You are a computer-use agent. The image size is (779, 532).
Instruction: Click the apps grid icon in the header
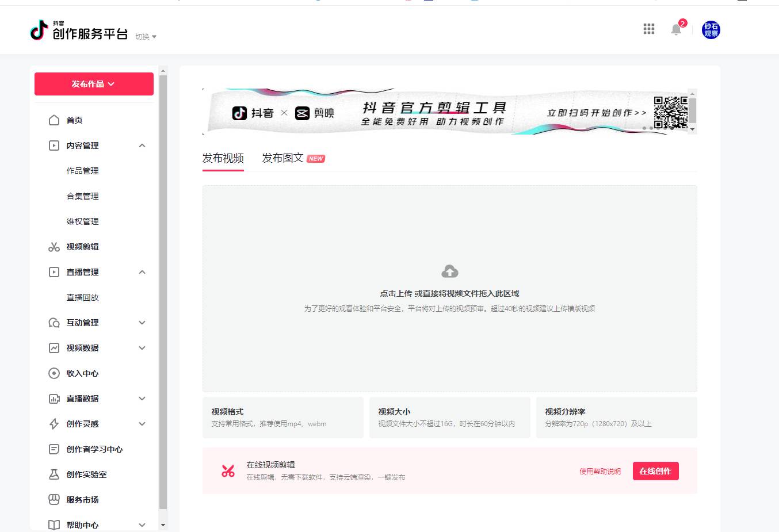[x=648, y=29]
